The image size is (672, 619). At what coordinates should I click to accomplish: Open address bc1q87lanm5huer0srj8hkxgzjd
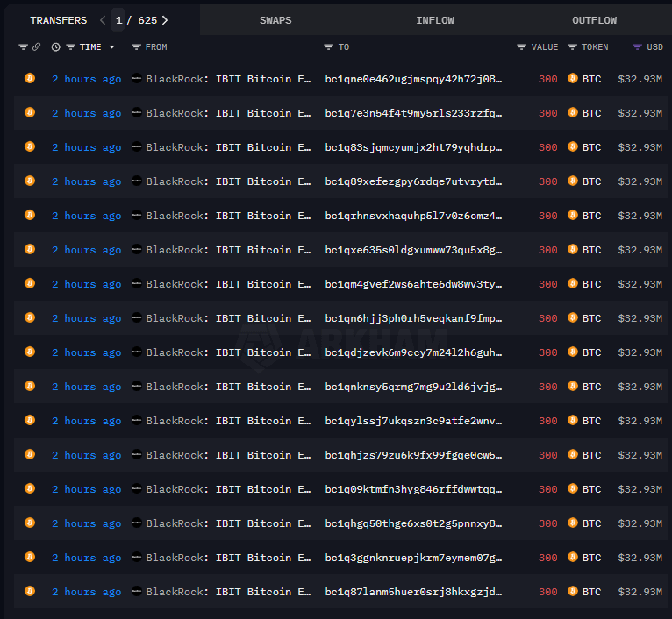(413, 592)
